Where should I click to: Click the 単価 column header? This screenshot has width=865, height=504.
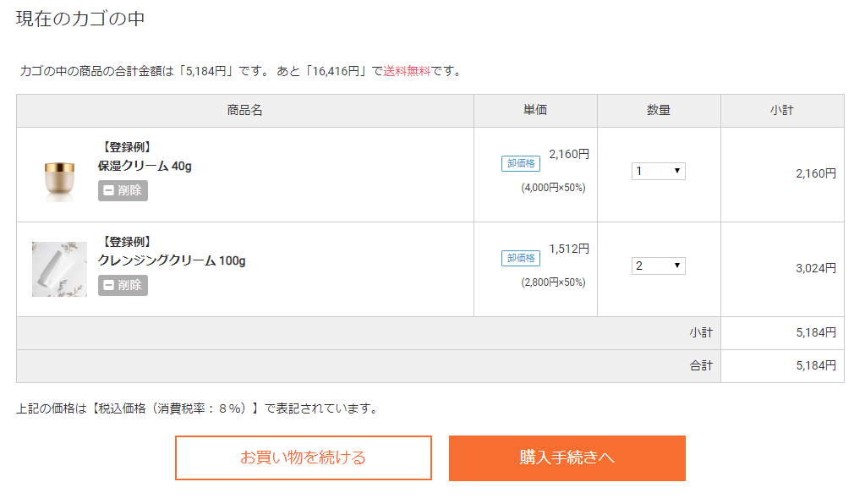coord(535,111)
